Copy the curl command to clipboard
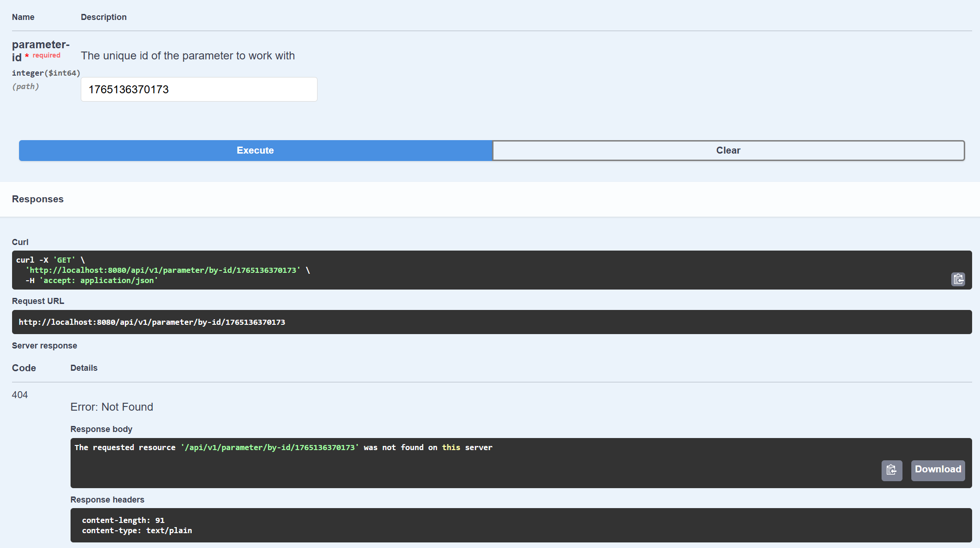The width and height of the screenshot is (980, 548). [x=958, y=279]
